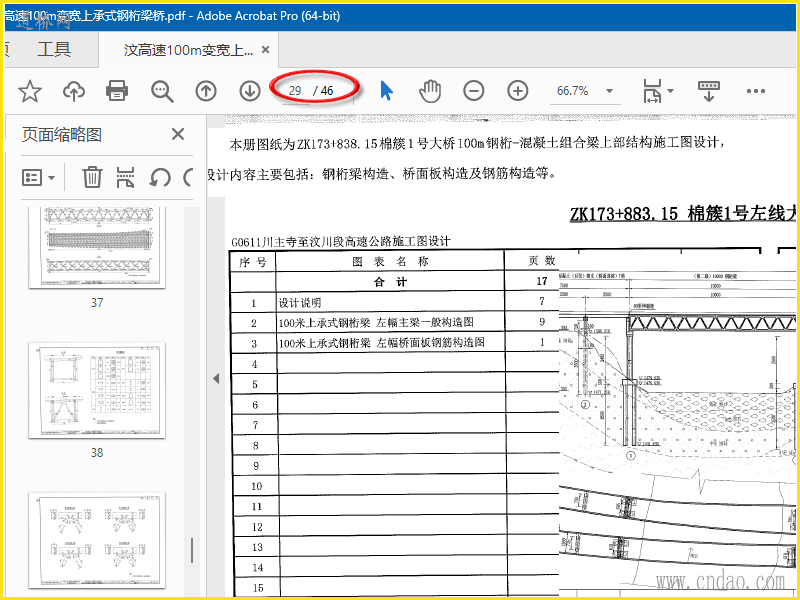Switch to the 工具 tab
Image resolution: width=800 pixels, height=600 pixels.
54,49
